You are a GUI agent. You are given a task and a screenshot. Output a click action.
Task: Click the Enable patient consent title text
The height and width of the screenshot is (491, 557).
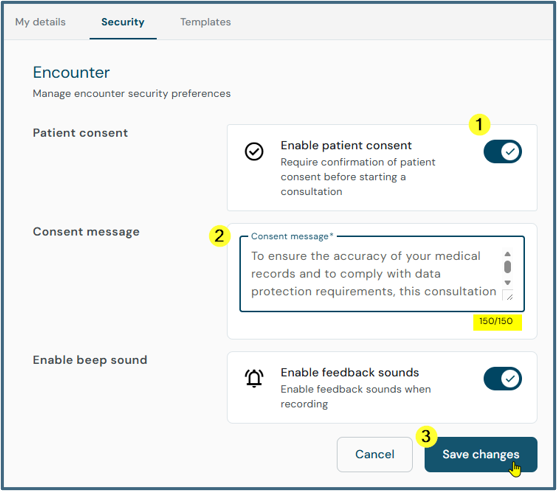[346, 145]
